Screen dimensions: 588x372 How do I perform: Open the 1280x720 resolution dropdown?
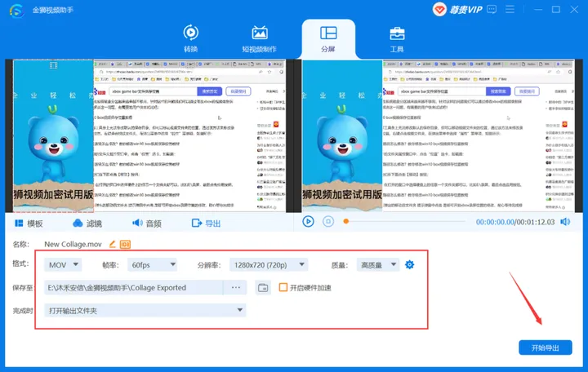(x=269, y=264)
